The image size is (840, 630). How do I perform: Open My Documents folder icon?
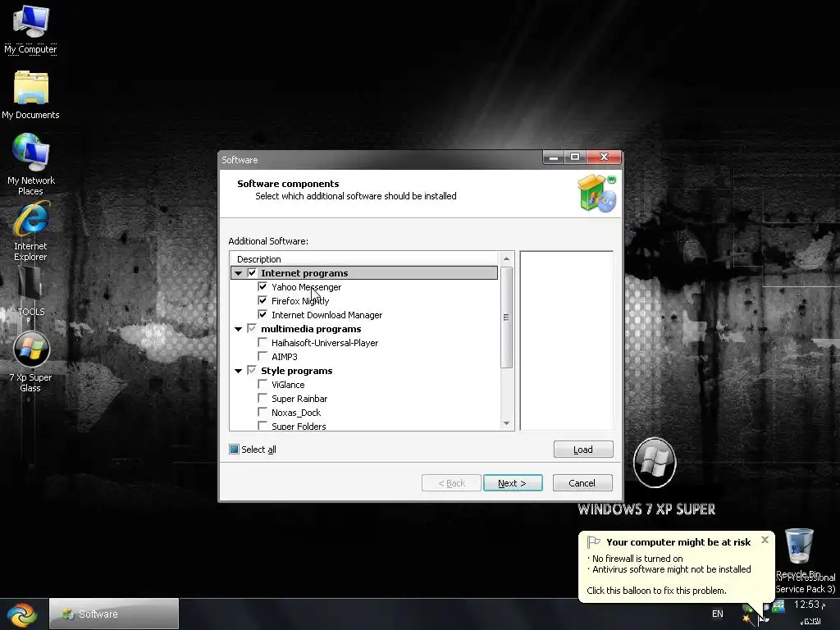(x=30, y=95)
